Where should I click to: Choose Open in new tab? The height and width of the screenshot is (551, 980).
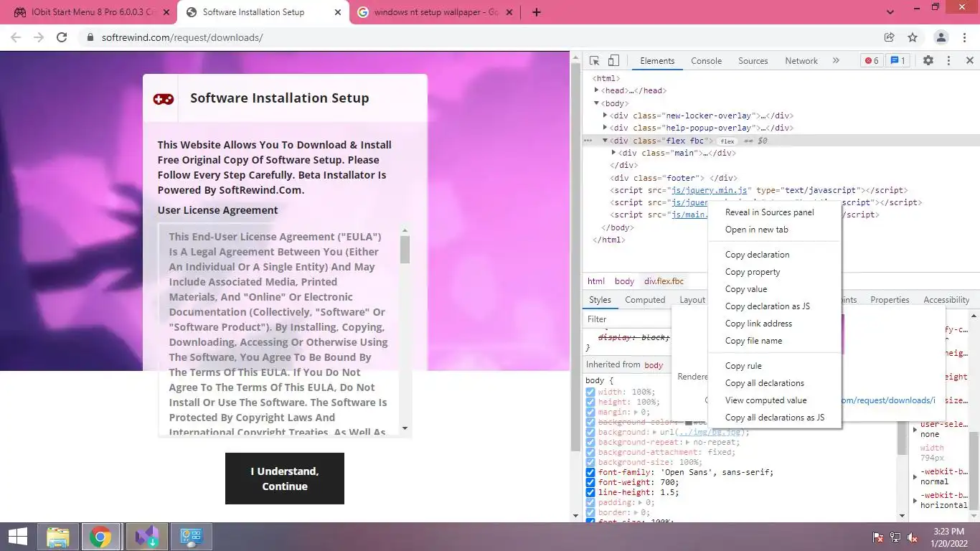click(756, 230)
